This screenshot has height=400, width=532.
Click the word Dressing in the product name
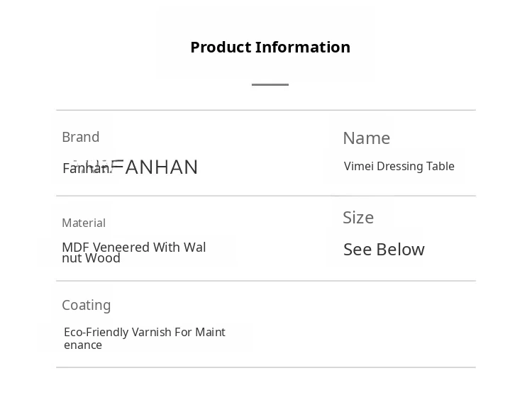[399, 166]
